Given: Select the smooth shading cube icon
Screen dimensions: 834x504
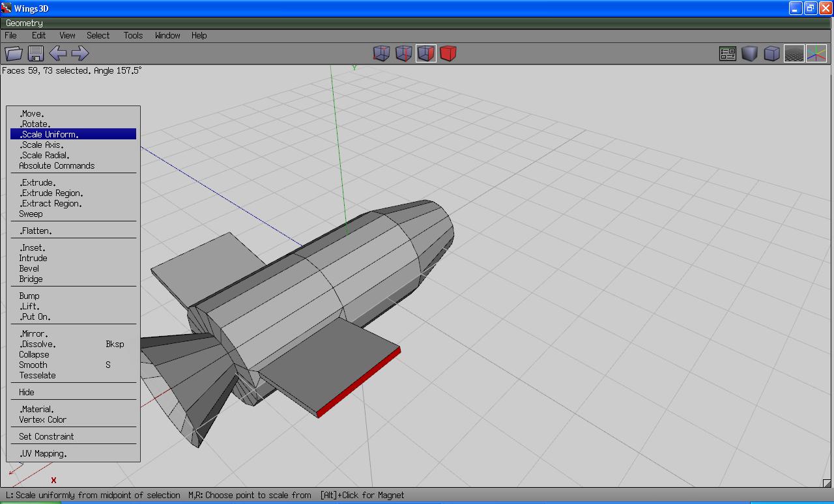Looking at the screenshot, I should 772,53.
